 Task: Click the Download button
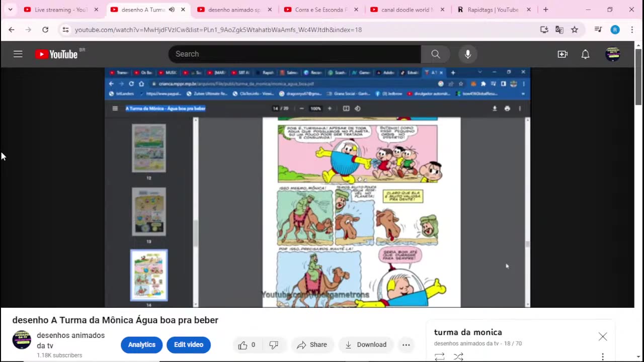point(365,345)
